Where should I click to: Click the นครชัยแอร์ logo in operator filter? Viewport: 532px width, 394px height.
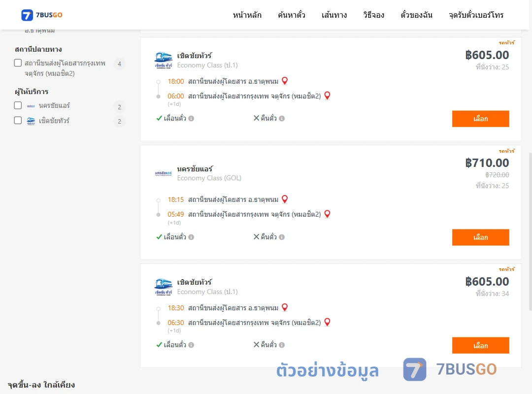31,106
